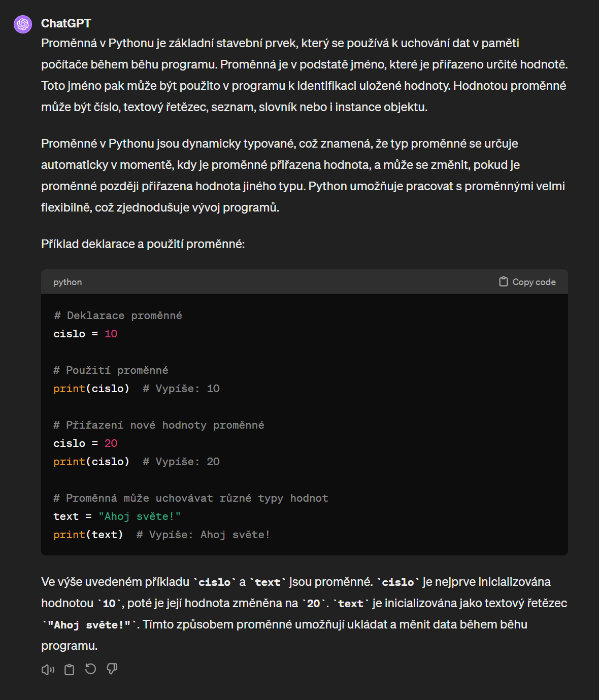Click the inline code "Ahoj světe!" in the final paragraph

(x=89, y=625)
